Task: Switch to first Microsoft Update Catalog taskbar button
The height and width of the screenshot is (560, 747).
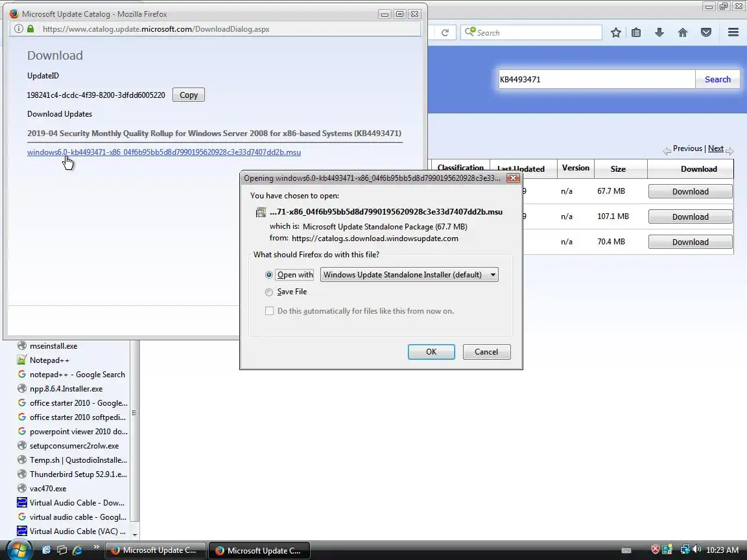Action: pos(156,550)
